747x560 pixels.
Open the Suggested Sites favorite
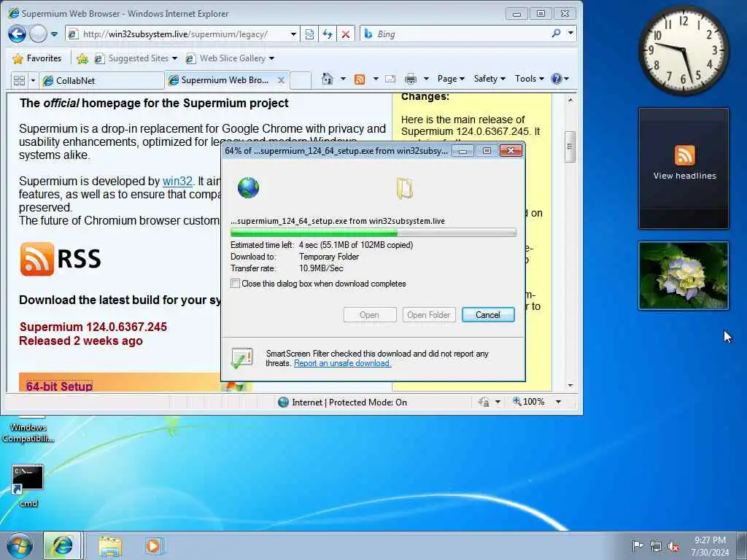pos(135,58)
